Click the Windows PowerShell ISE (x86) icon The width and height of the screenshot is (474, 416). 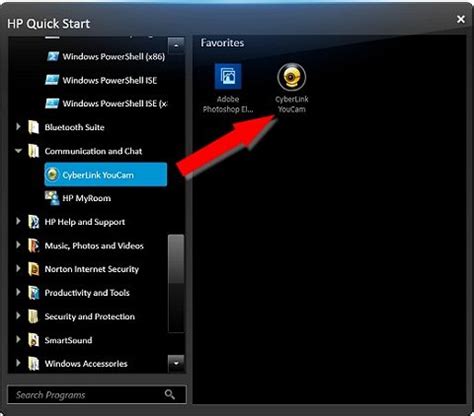tap(52, 103)
